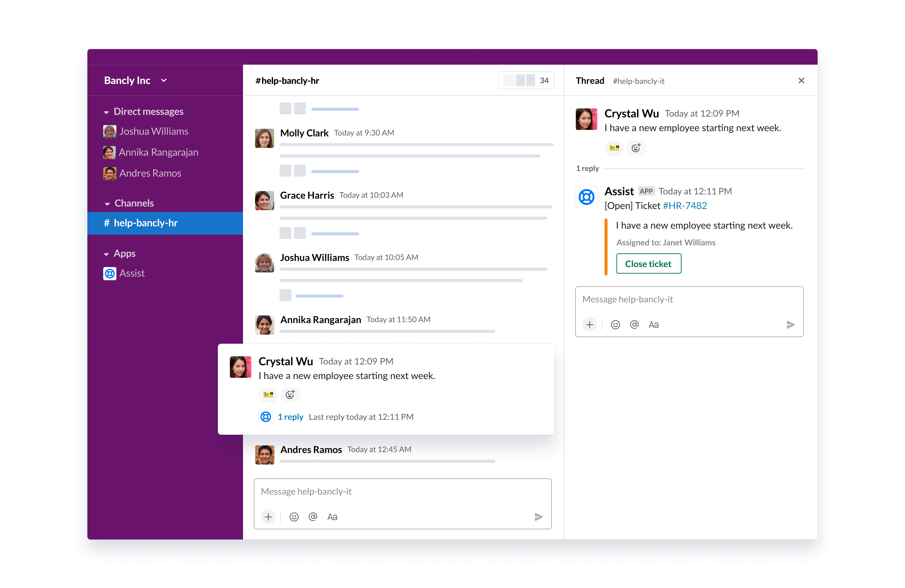Click the mention @ icon in thread message box
The height and width of the screenshot is (588, 905).
coord(633,324)
